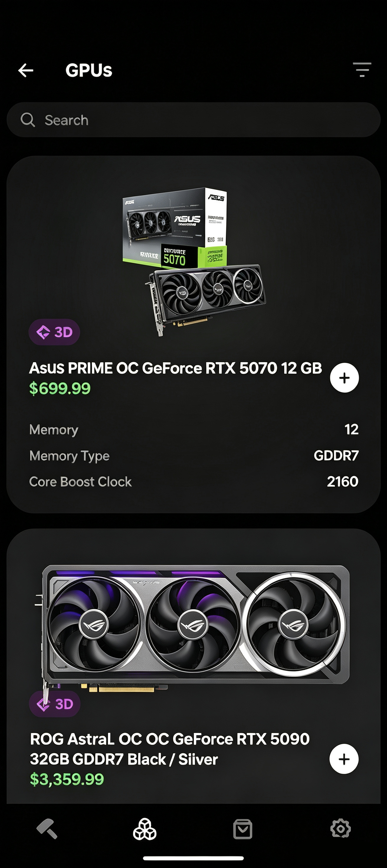Open Asus PRIME OC GeForce RTX 5070 title

tap(175, 368)
